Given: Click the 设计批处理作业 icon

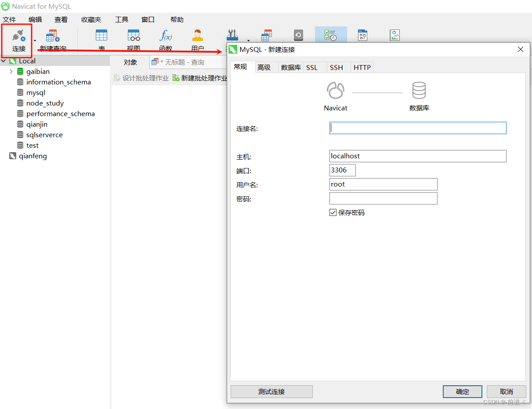Looking at the screenshot, I should tap(117, 78).
